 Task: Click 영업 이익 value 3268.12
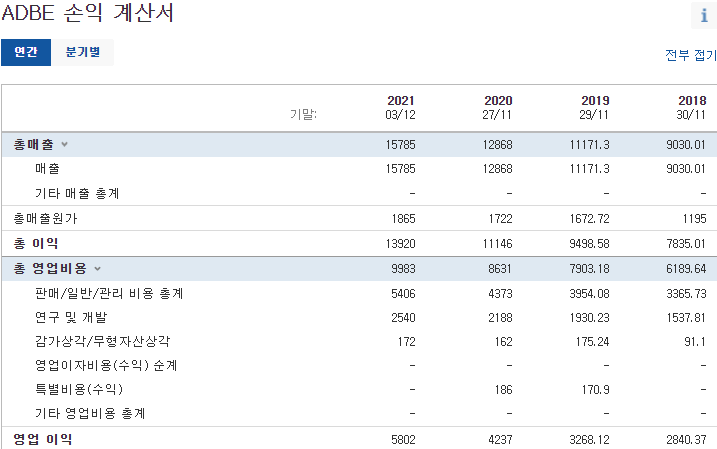(589, 440)
